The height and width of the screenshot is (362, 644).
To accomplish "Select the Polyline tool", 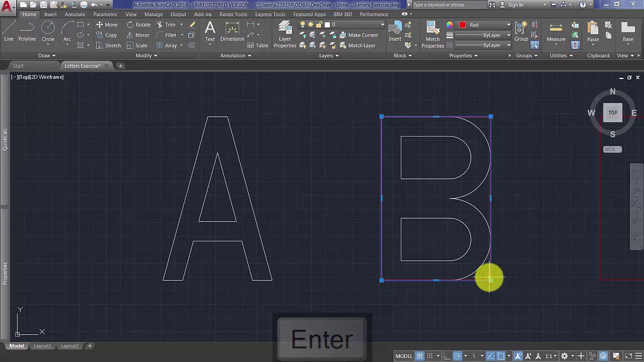I will coord(27,31).
